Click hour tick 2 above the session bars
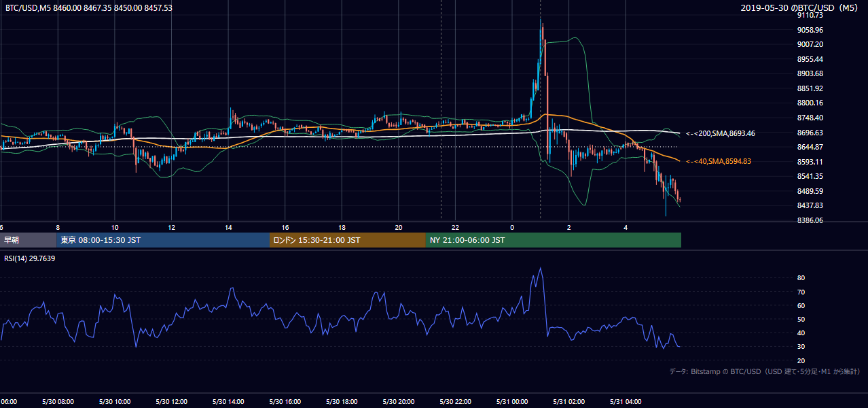The height and width of the screenshot is (408, 868). pyautogui.click(x=569, y=227)
